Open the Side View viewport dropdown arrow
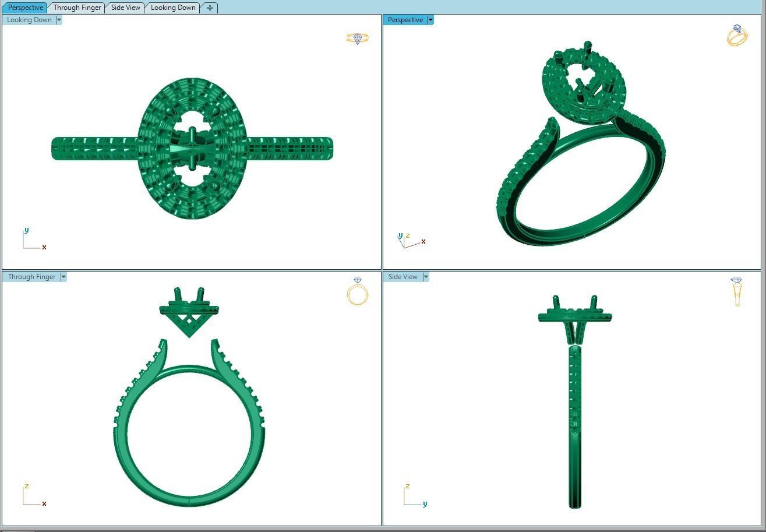The width and height of the screenshot is (766, 532). (x=426, y=277)
